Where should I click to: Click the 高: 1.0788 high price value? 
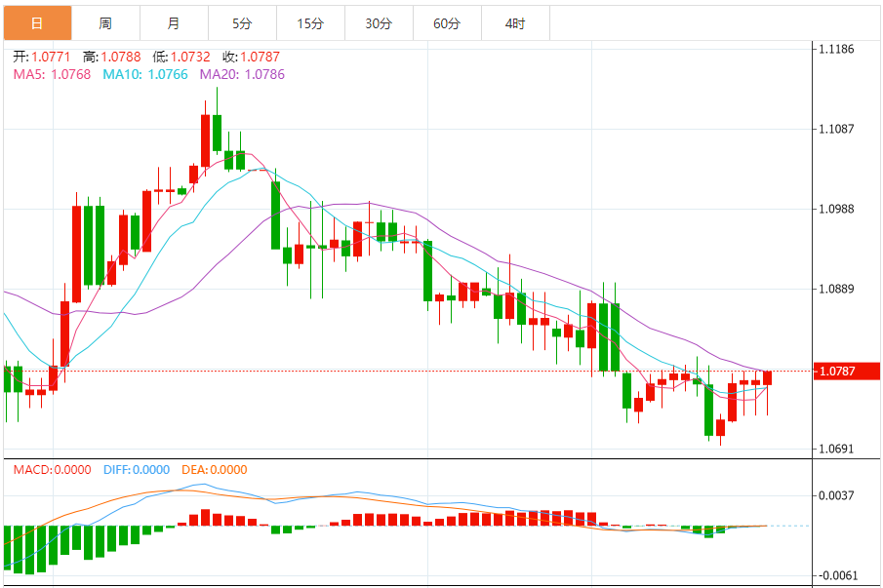111,57
